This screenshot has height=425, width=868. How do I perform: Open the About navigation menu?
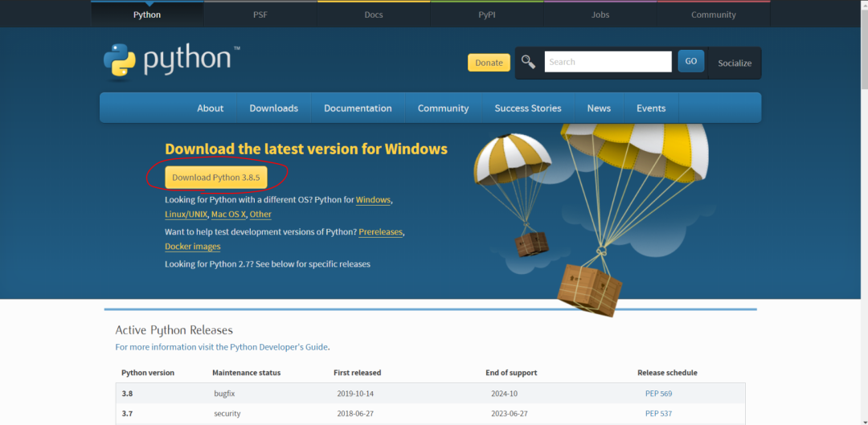211,108
